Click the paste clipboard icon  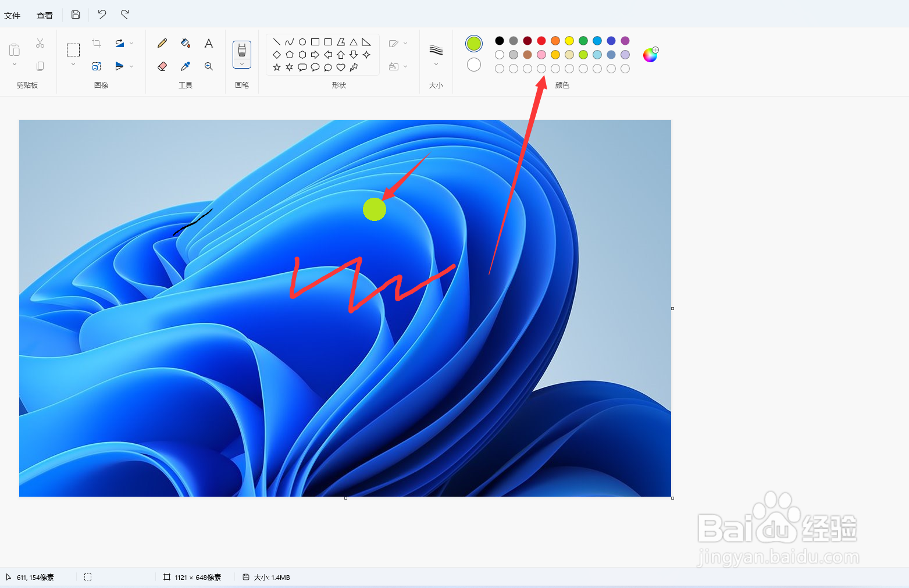[15, 49]
